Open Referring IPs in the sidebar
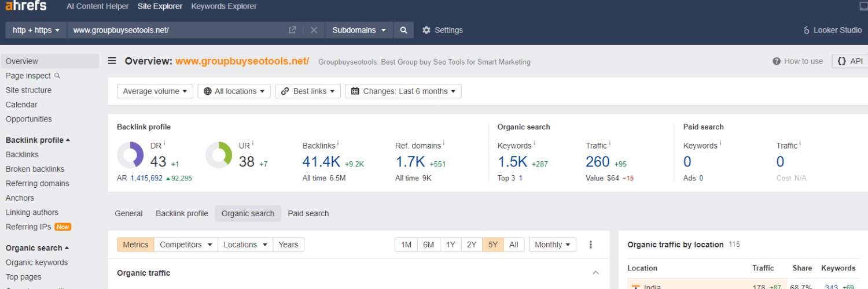Viewport: 868px width, 289px height. pyautogui.click(x=28, y=227)
